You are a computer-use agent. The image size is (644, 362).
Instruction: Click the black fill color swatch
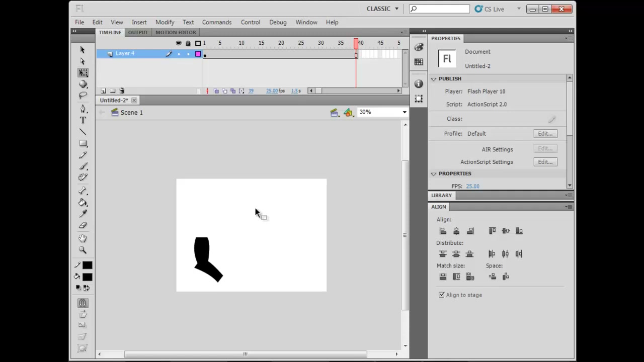[88, 277]
